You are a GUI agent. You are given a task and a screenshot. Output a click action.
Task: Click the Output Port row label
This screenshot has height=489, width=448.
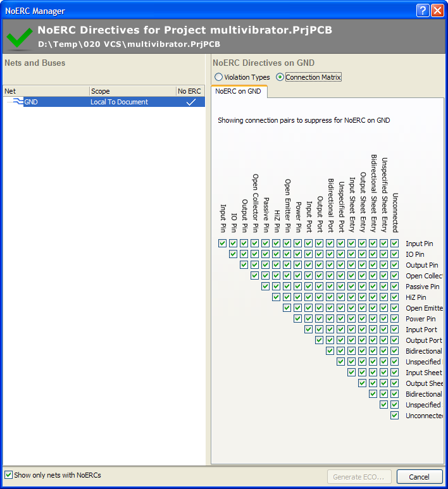coord(424,340)
